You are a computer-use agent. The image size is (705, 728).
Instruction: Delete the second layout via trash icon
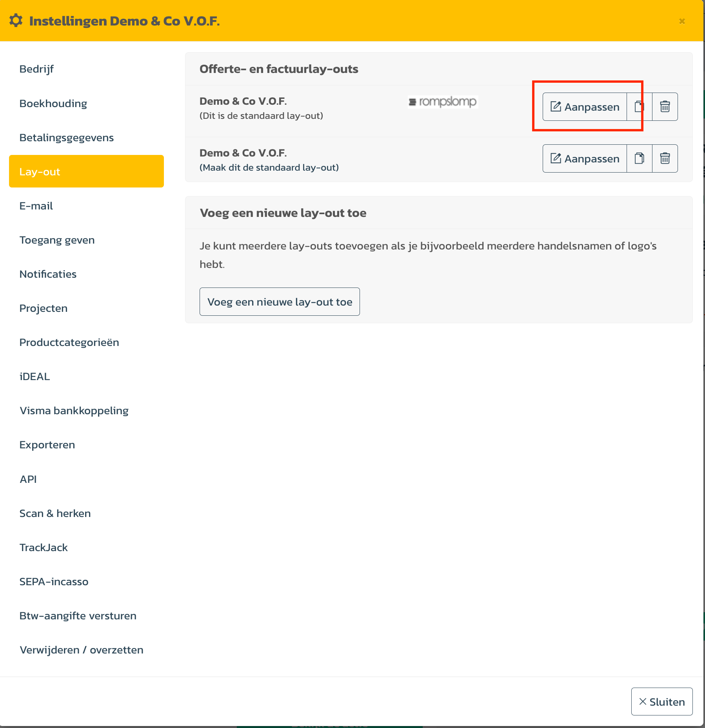(665, 158)
